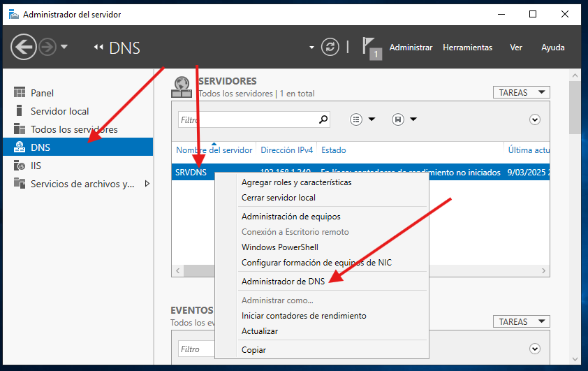Select DNS in the sidebar
Viewport: 588px width, 371px height.
tap(78, 147)
